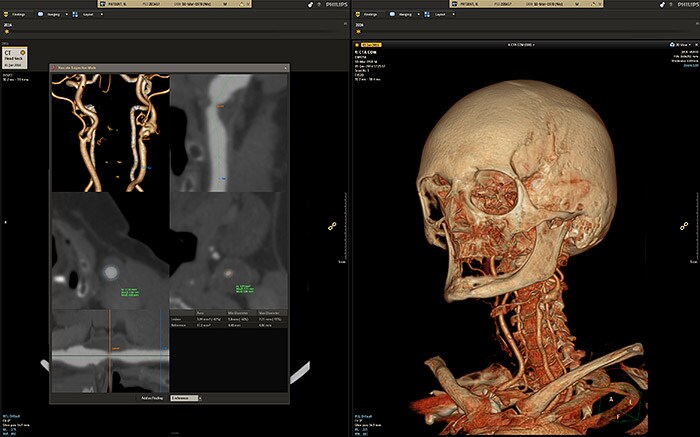Select the Lesion row in the measurement table
The image size is (700, 437).
click(x=229, y=320)
